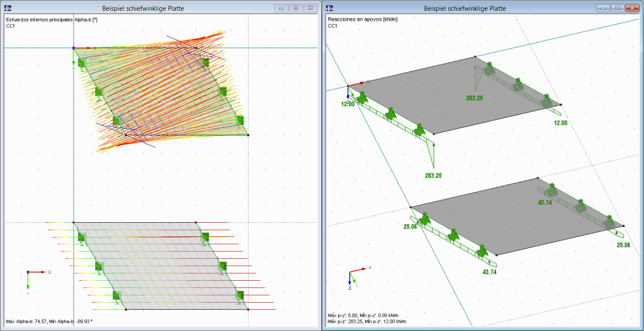Maximize the left Alpha-b results window
This screenshot has height=331, width=644.
click(x=296, y=8)
